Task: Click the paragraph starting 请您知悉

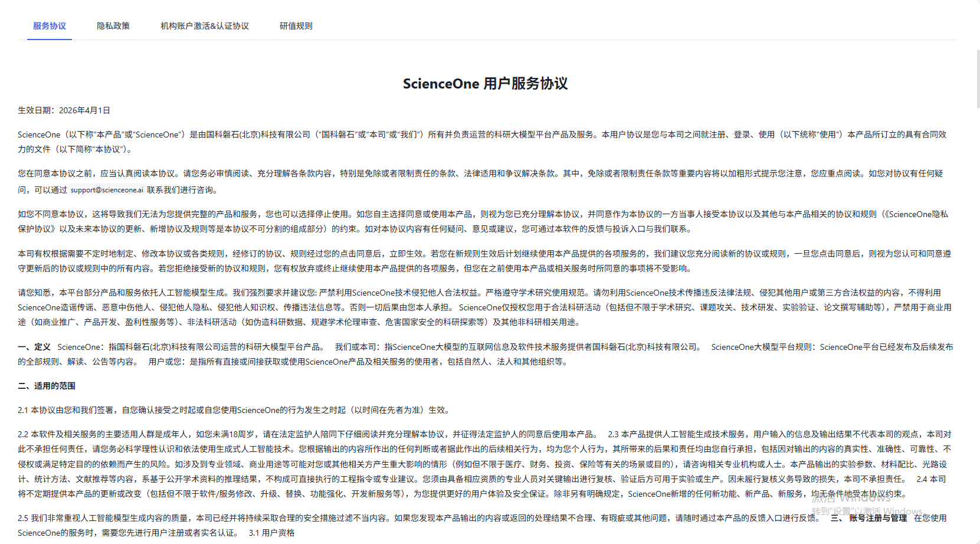Action: [484, 307]
